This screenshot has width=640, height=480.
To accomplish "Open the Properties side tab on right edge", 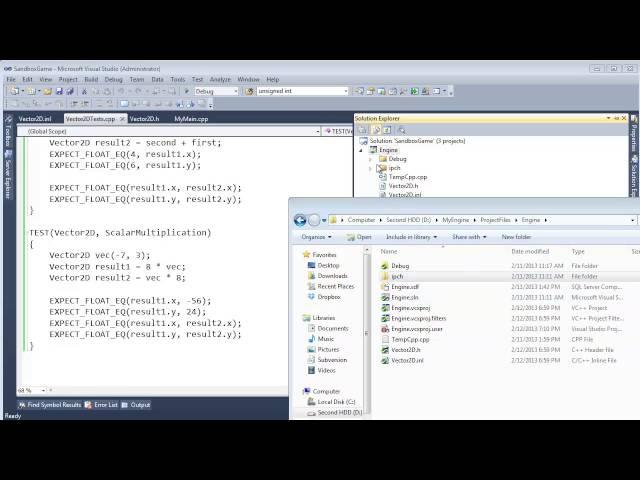I will coord(634,133).
